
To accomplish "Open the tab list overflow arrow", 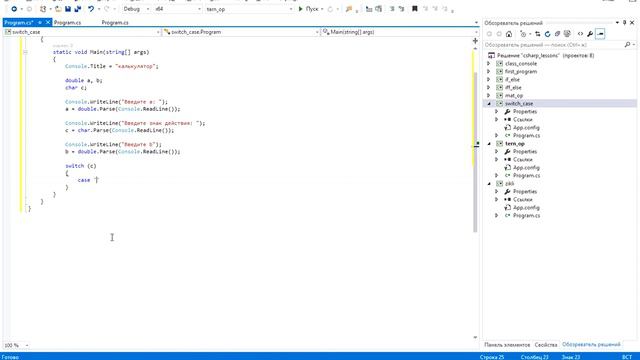I will [x=476, y=23].
